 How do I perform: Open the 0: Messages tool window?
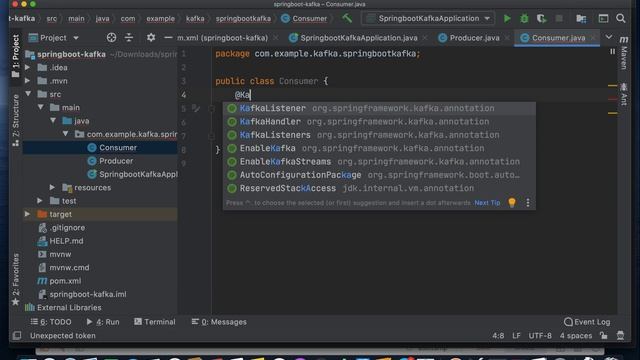click(219, 322)
